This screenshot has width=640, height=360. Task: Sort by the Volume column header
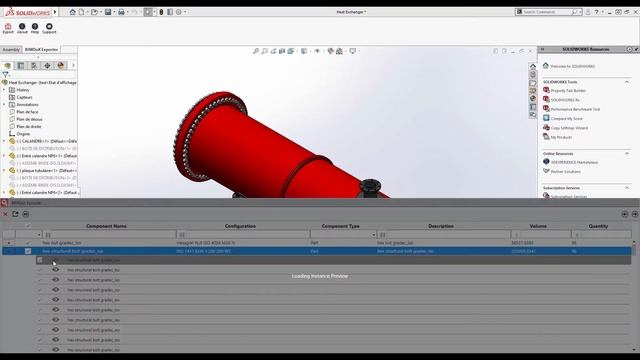click(538, 226)
